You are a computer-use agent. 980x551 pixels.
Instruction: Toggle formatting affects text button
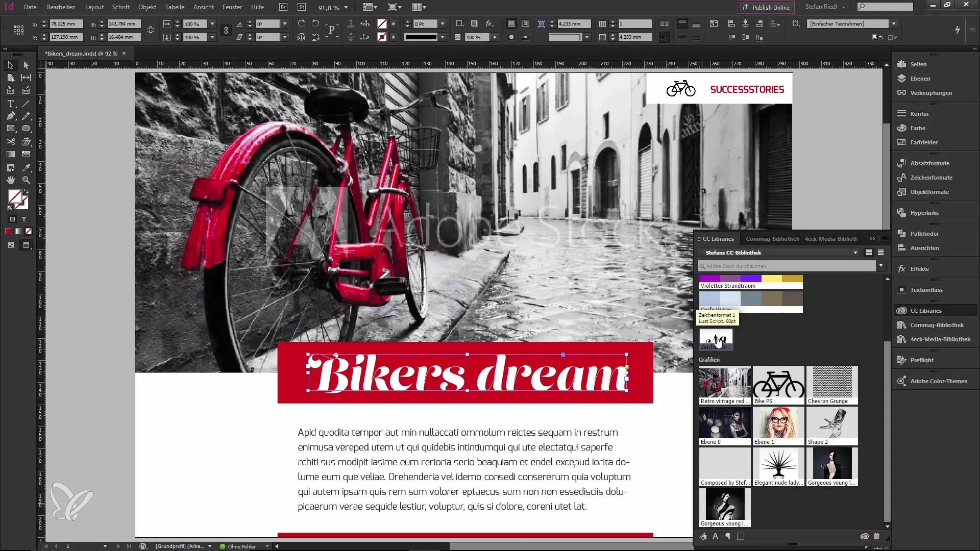coord(24,219)
